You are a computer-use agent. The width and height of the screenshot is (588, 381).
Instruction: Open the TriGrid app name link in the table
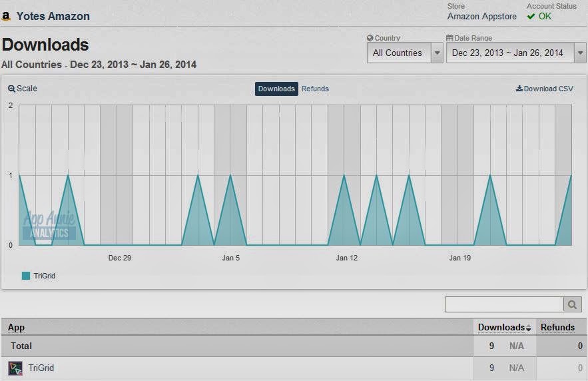(x=41, y=368)
